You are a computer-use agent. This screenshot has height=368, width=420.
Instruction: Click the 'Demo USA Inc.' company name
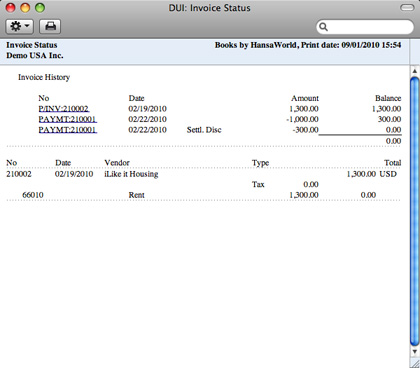35,56
